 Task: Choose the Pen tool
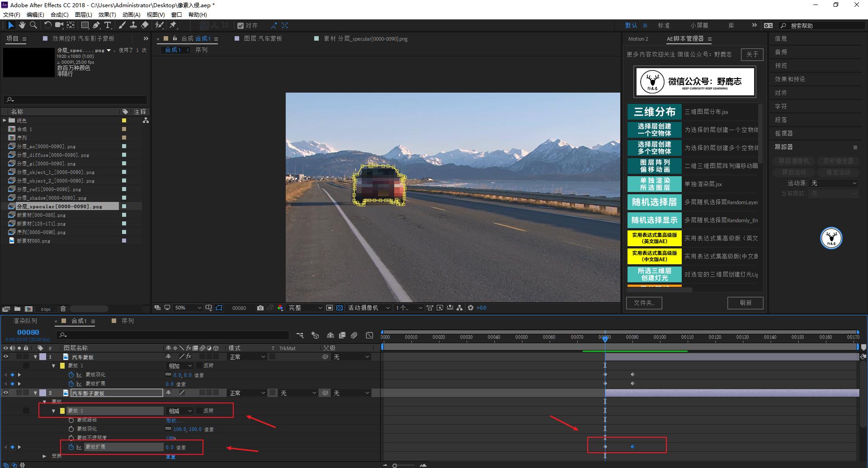96,25
